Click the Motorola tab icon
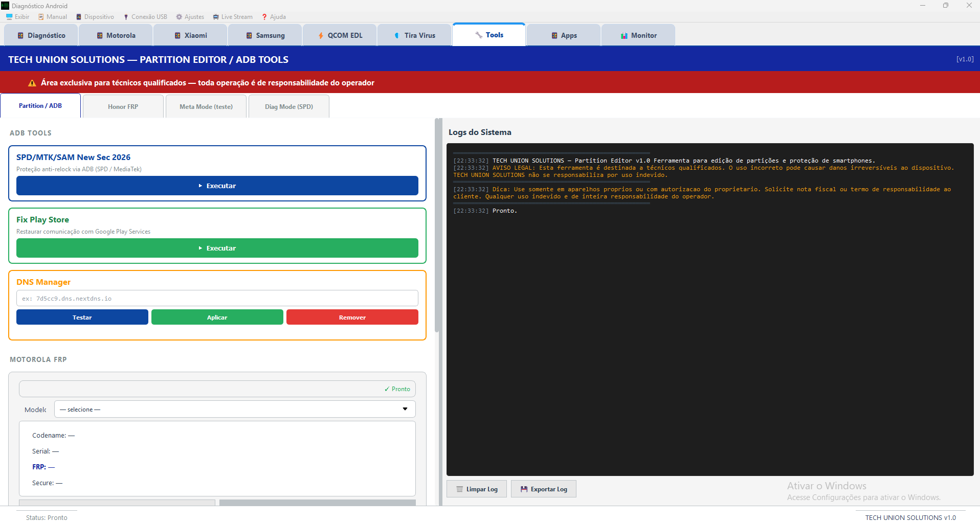 (100, 36)
